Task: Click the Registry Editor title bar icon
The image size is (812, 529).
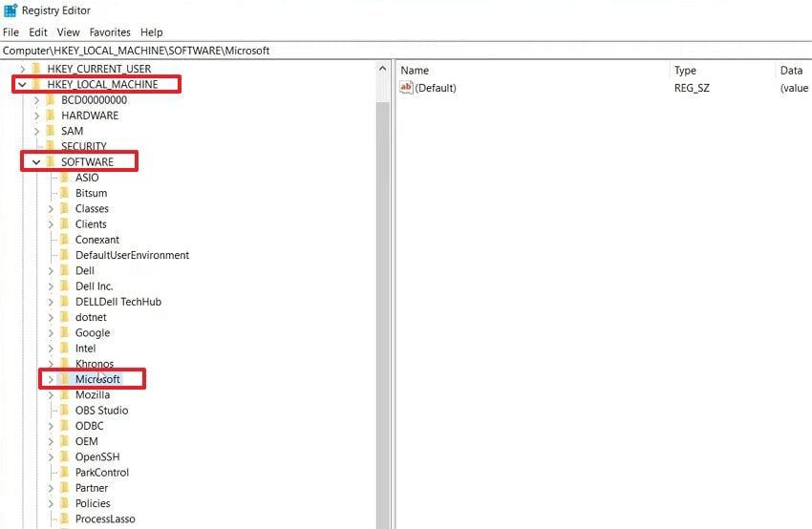Action: 11,10
